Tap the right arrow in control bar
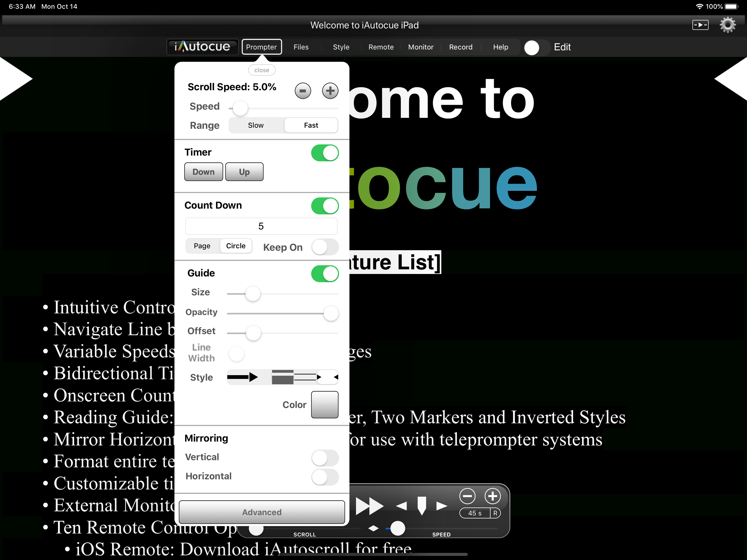This screenshot has height=560, width=747. click(442, 506)
